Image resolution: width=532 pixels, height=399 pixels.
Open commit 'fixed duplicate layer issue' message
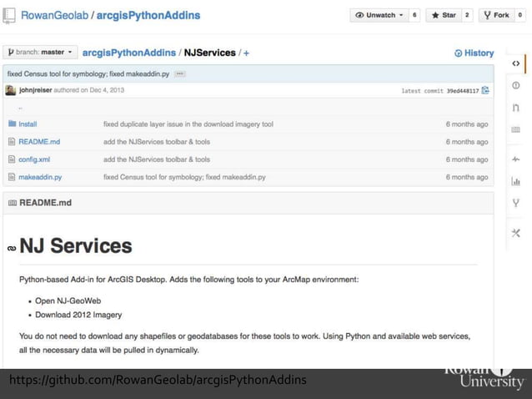point(188,124)
